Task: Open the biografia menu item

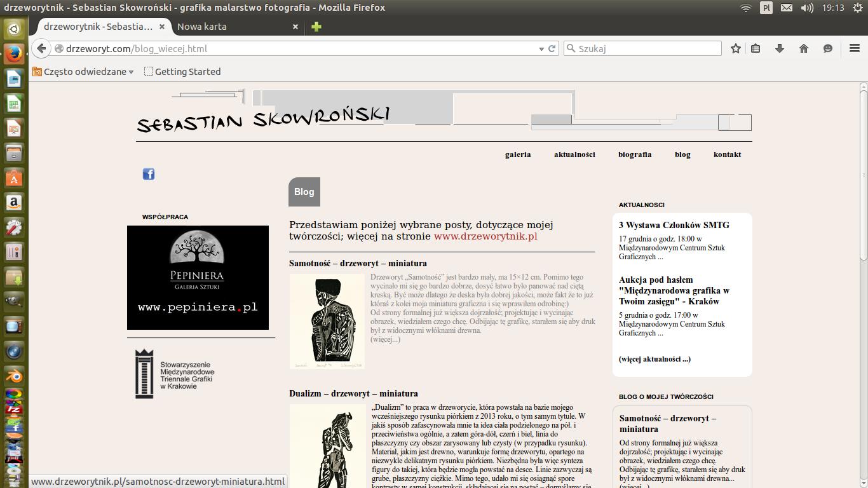Action: 635,154
